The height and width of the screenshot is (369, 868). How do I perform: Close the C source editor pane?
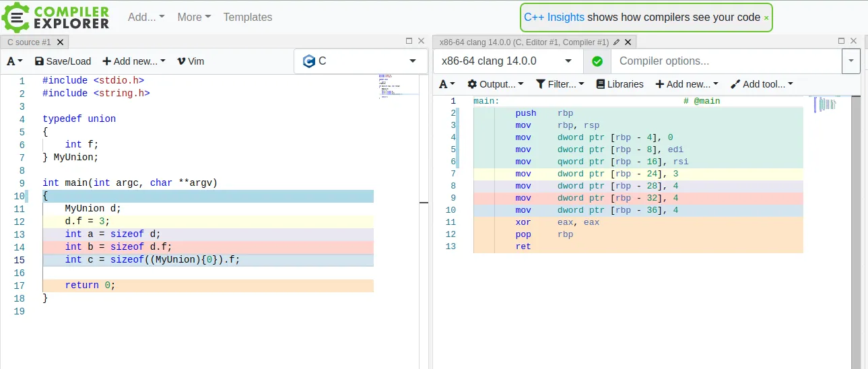pos(422,41)
